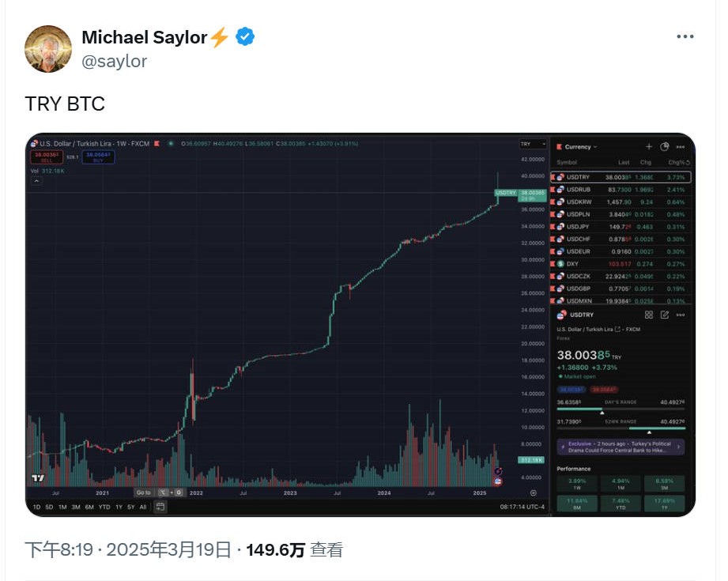Viewport: 728px width, 581px height.
Task: Select the YTD time range
Action: [x=104, y=507]
